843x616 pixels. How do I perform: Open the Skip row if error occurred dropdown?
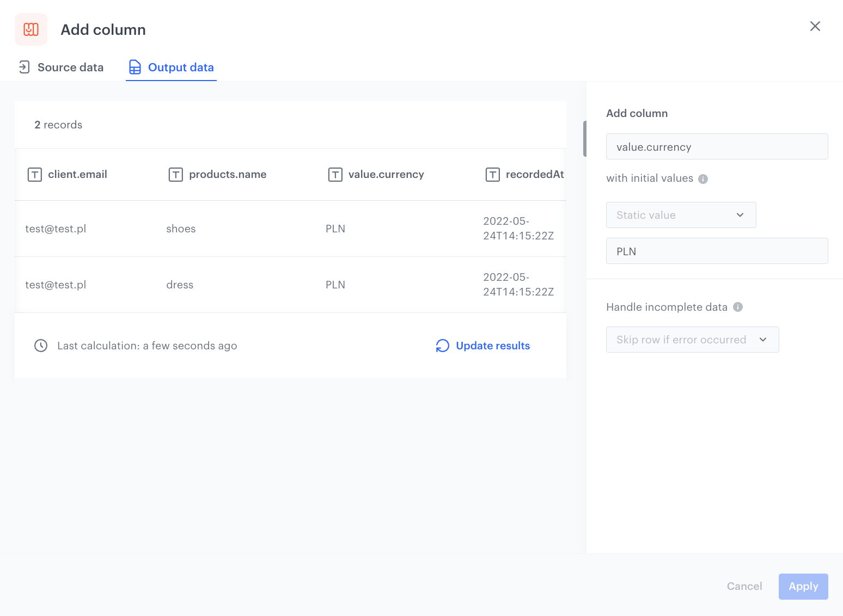(x=692, y=339)
